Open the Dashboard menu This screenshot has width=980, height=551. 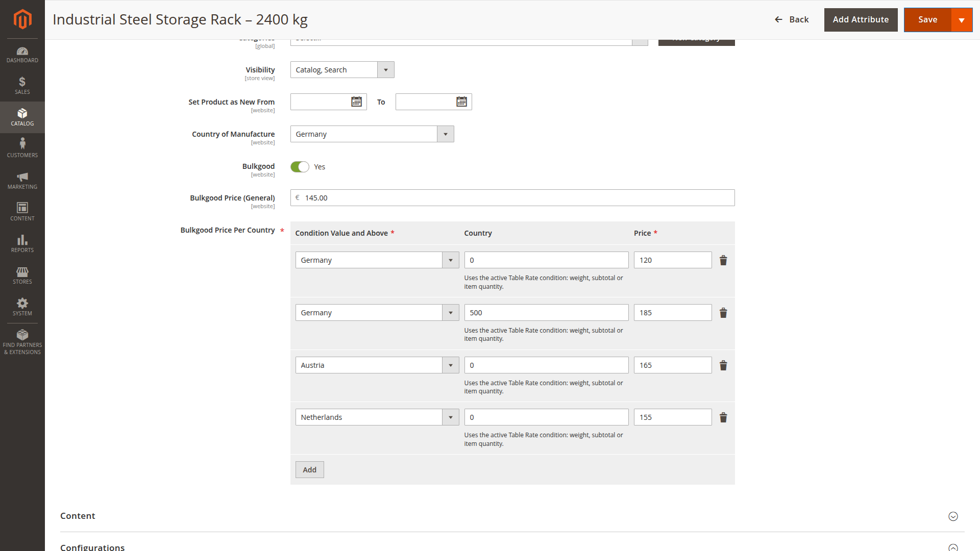tap(22, 55)
